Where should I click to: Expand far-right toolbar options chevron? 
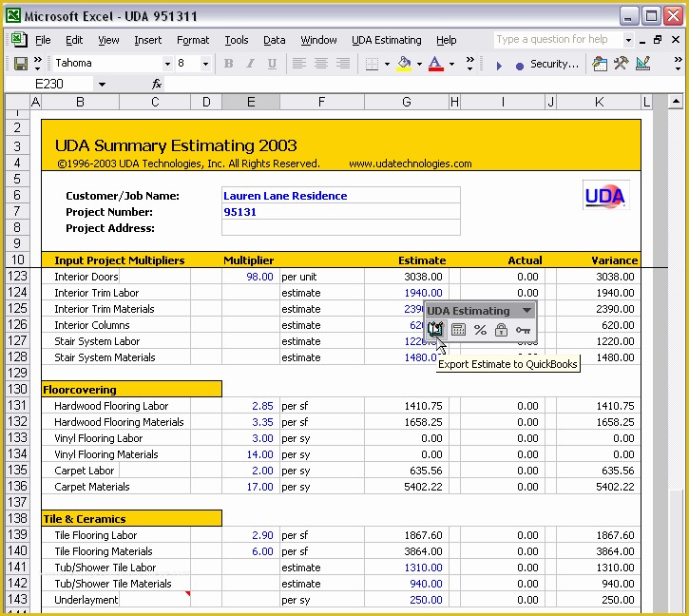click(678, 64)
